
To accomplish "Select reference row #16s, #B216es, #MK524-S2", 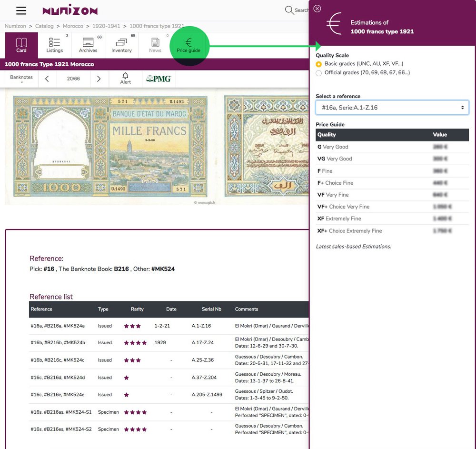I will [x=169, y=429].
